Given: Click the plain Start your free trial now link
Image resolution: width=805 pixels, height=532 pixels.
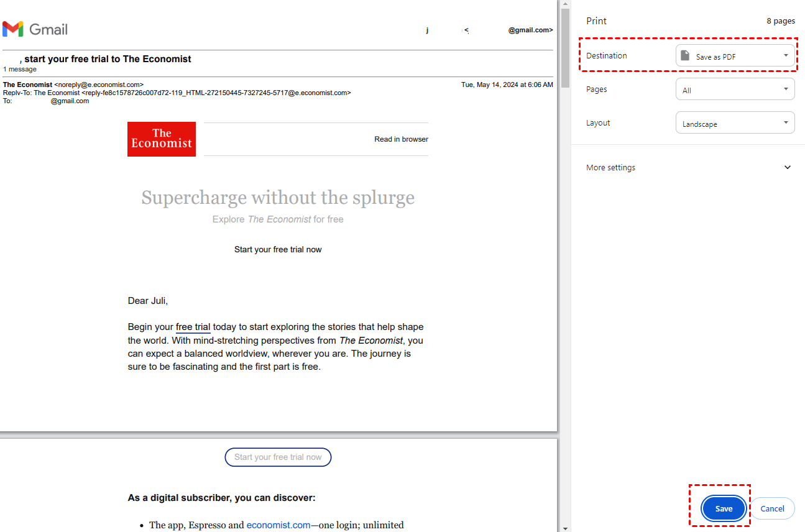Looking at the screenshot, I should (278, 249).
